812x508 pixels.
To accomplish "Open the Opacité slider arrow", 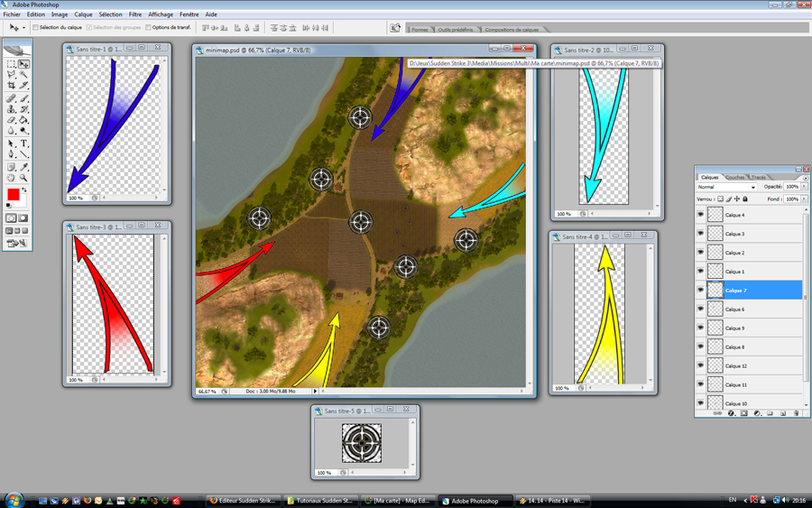I will 804,187.
